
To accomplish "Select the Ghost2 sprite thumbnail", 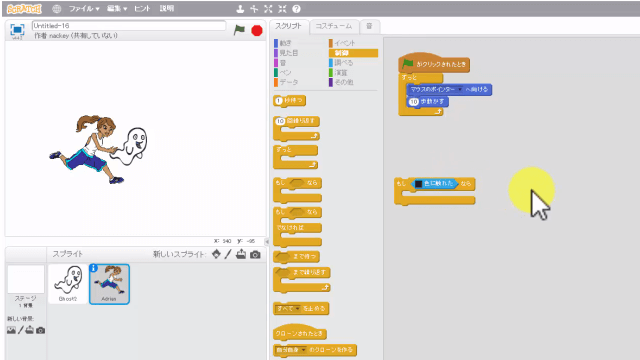I will (x=68, y=284).
